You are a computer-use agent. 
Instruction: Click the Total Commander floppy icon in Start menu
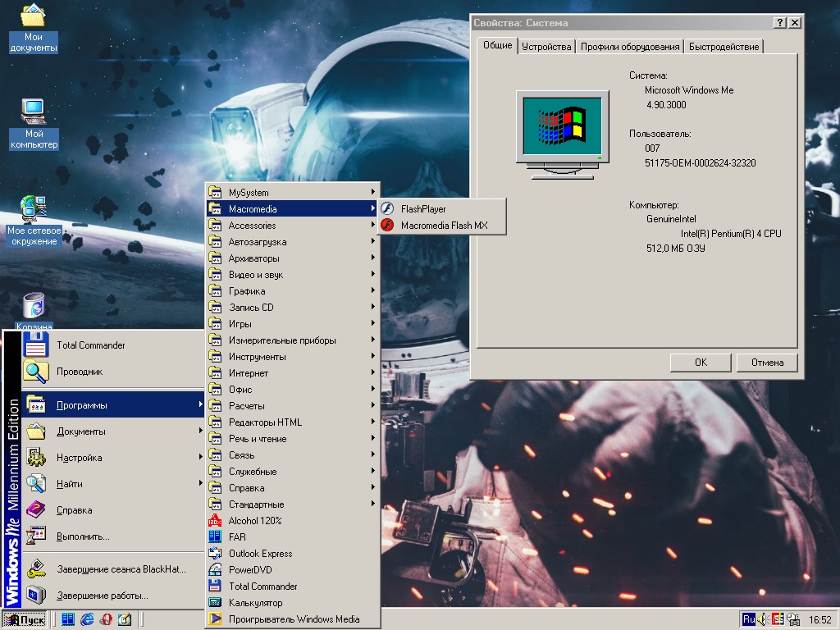[36, 345]
